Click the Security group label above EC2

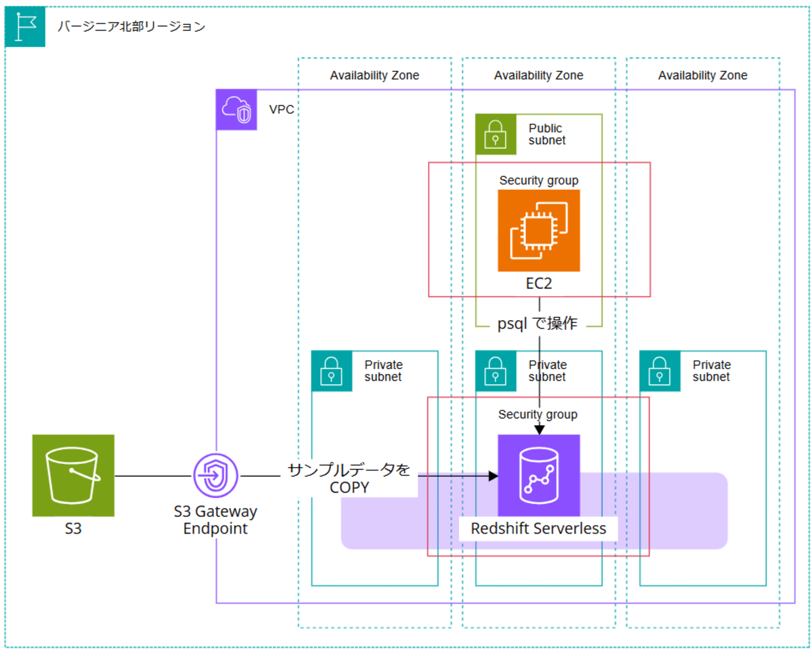(539, 181)
